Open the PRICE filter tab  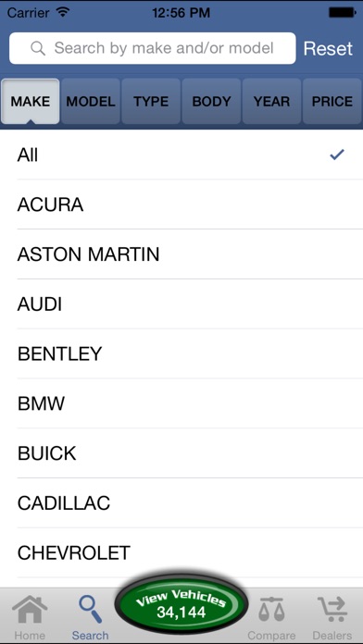pos(332,102)
